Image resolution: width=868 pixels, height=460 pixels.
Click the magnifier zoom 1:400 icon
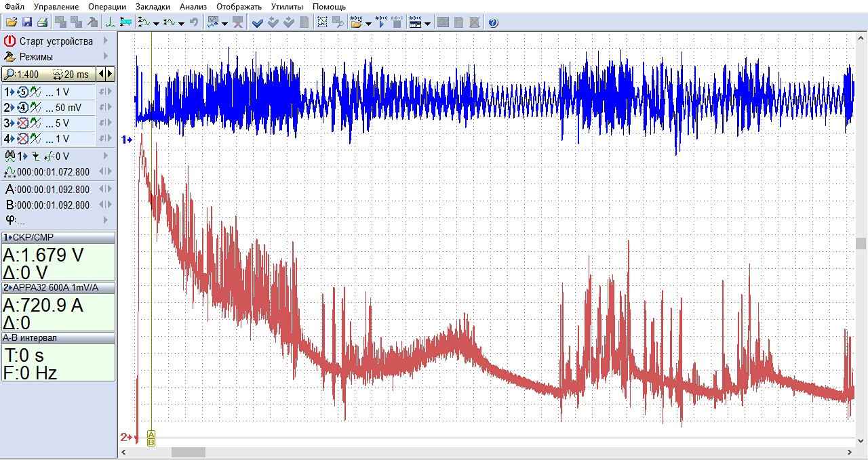click(x=9, y=74)
